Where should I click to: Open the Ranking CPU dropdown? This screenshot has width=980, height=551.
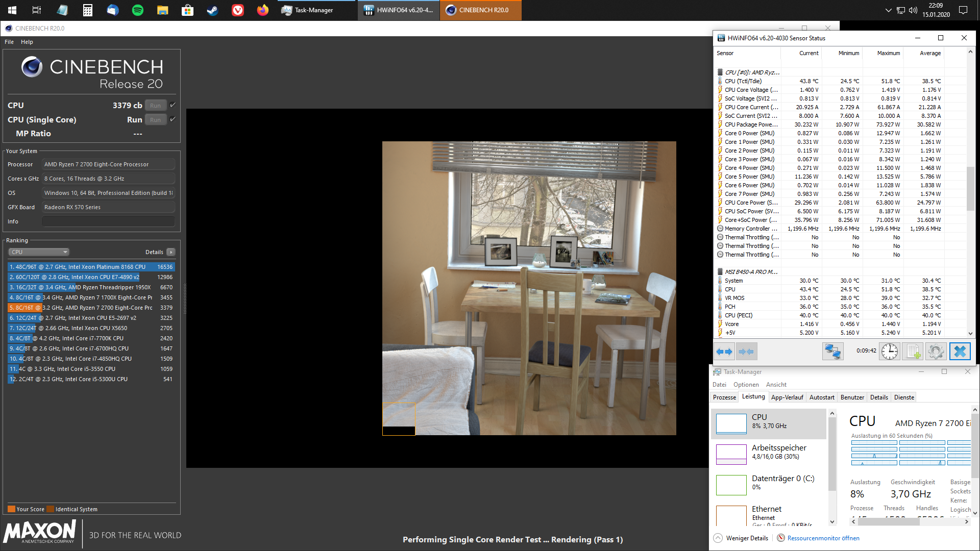pyautogui.click(x=39, y=252)
